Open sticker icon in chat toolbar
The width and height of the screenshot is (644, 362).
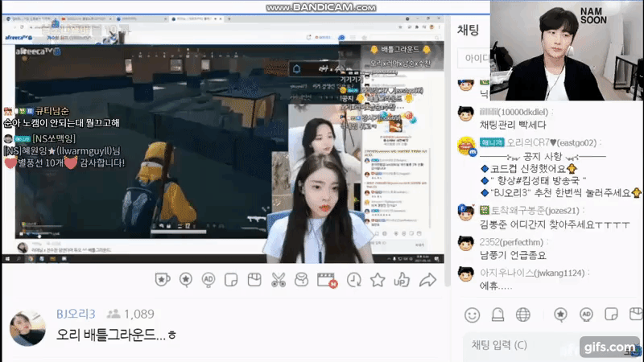pyautogui.click(x=611, y=315)
